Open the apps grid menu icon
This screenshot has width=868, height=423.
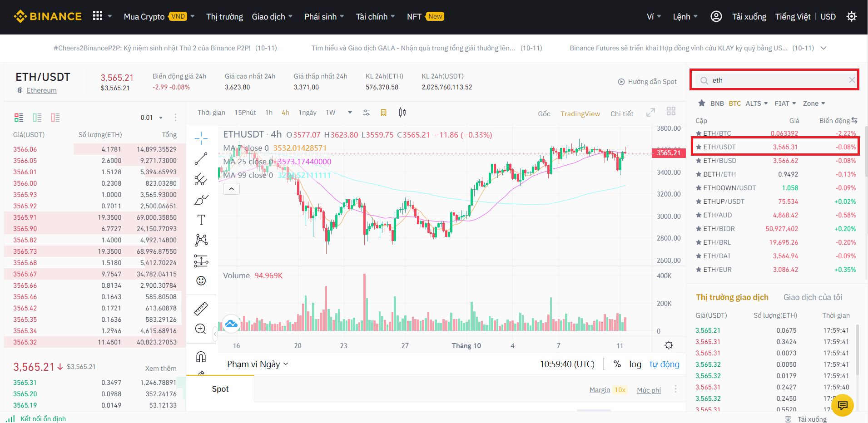coord(98,16)
